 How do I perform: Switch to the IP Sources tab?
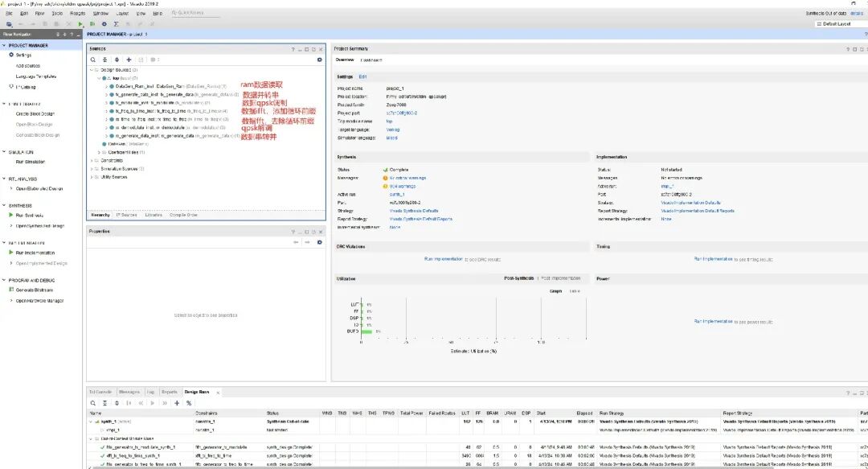tap(127, 215)
